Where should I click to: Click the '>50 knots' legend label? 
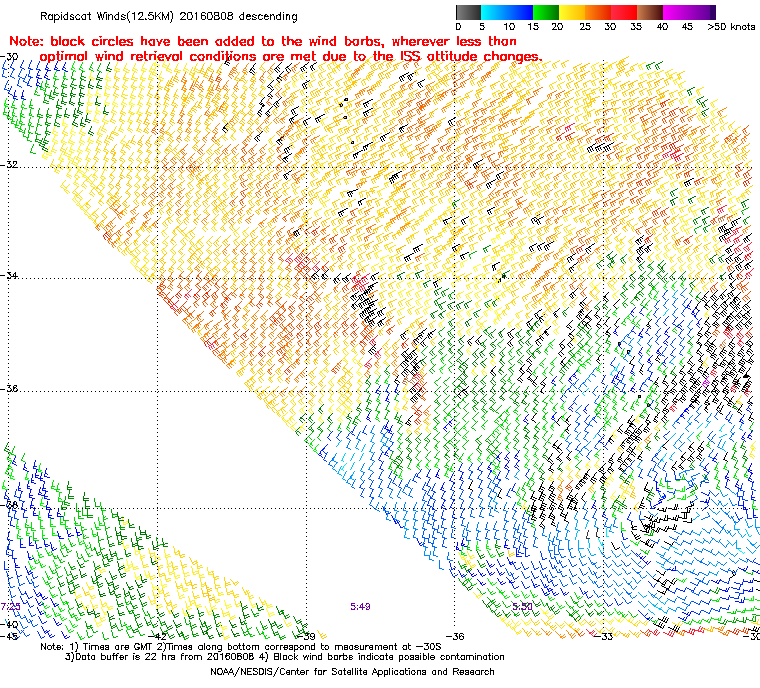(731, 27)
